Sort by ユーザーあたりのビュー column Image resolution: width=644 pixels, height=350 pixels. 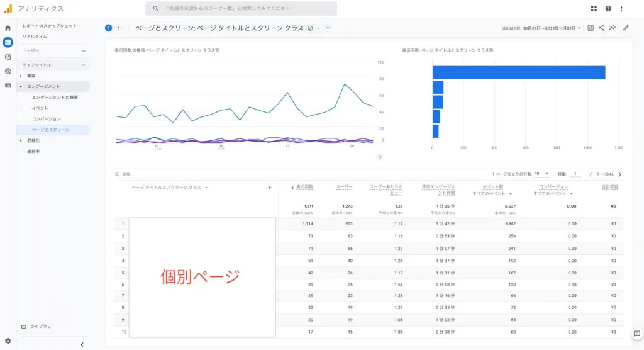386,189
